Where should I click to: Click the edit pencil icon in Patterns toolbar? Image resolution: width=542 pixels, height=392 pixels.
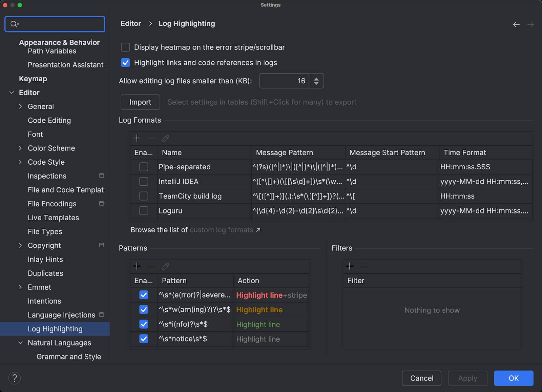[x=166, y=266]
